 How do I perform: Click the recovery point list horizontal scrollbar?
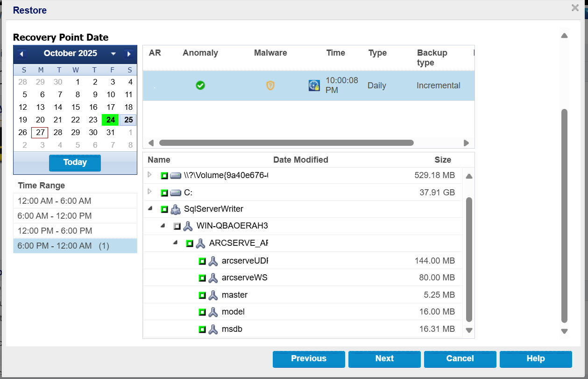[x=286, y=143]
